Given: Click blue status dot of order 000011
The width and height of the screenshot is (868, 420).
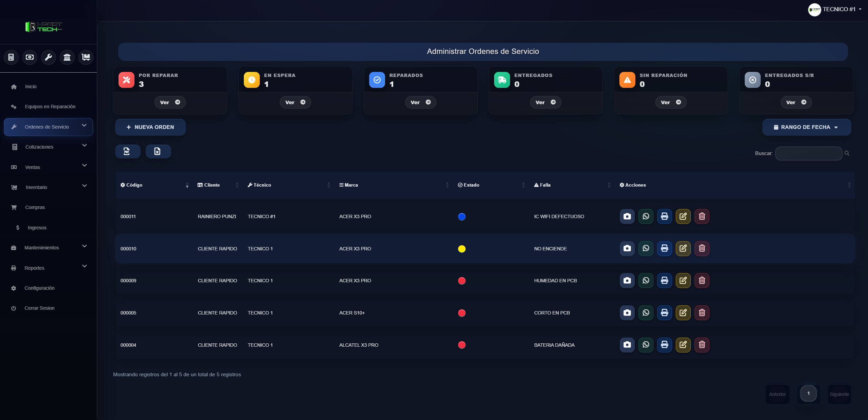Looking at the screenshot, I should (x=462, y=217).
